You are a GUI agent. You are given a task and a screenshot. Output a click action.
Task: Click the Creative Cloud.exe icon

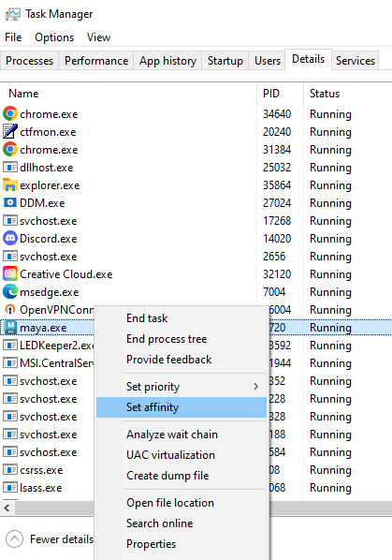pyautogui.click(x=10, y=274)
